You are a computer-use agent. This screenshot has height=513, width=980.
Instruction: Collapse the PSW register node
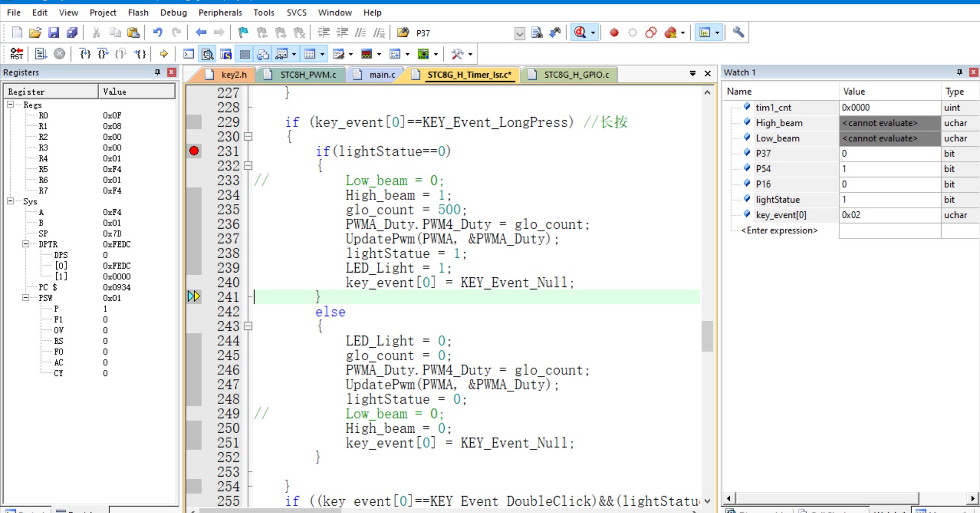pyautogui.click(x=26, y=298)
